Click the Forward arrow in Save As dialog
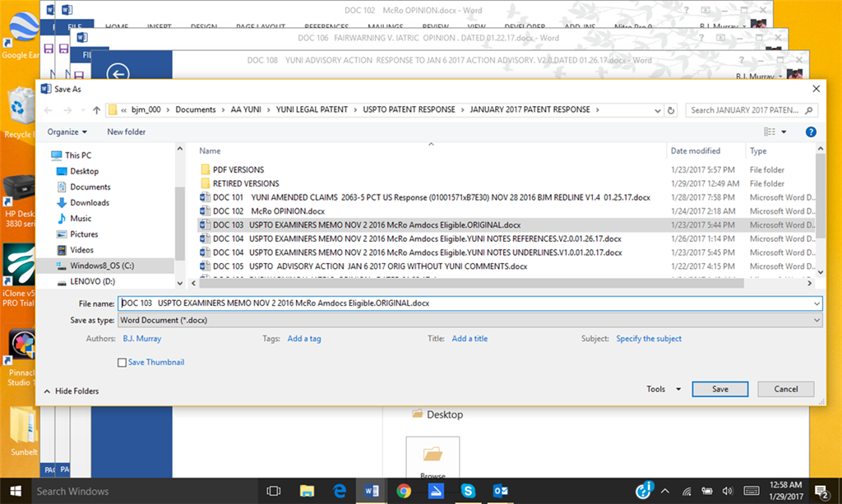842x504 pixels. [67, 110]
